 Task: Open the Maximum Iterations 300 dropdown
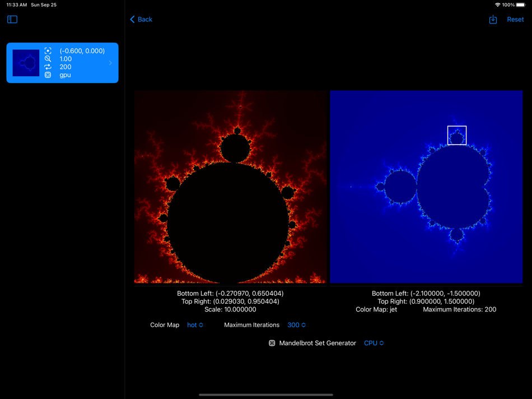pos(297,325)
